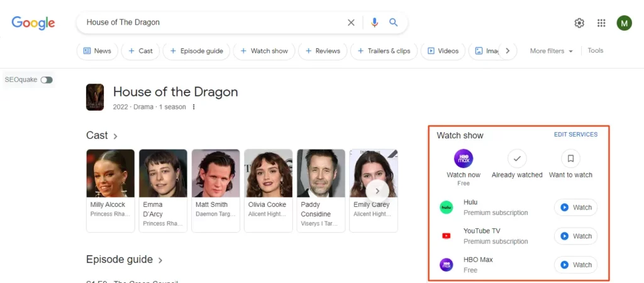The image size is (644, 283).
Task: Open Emma D'Arcy's cast card
Action: pos(163,191)
